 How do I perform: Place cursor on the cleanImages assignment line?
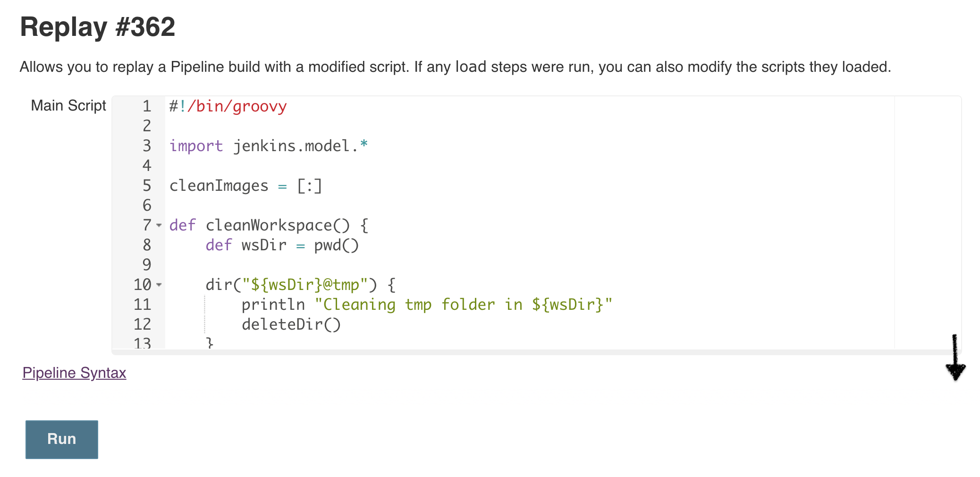[245, 186]
